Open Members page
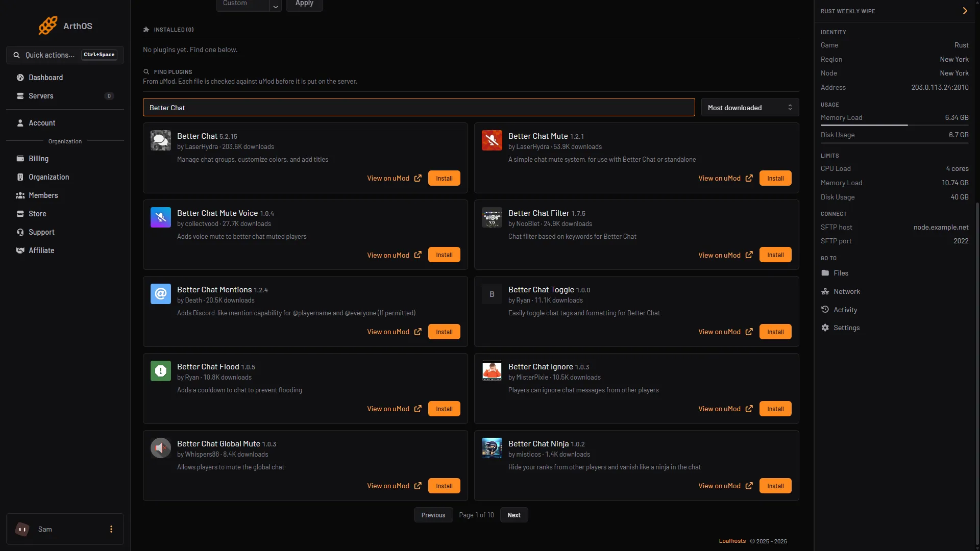The width and height of the screenshot is (980, 551). pyautogui.click(x=65, y=195)
